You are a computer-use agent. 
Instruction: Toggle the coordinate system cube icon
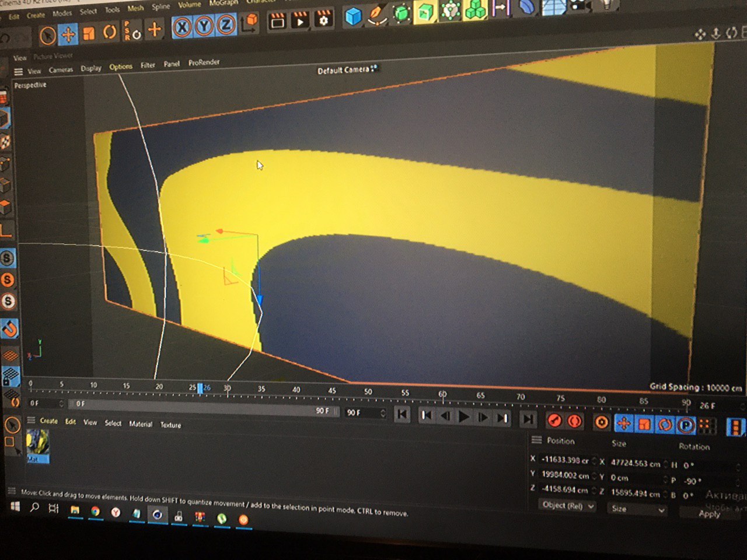[250, 23]
